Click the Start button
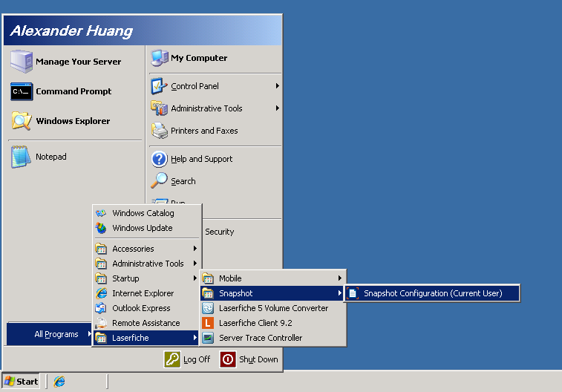 (21, 382)
